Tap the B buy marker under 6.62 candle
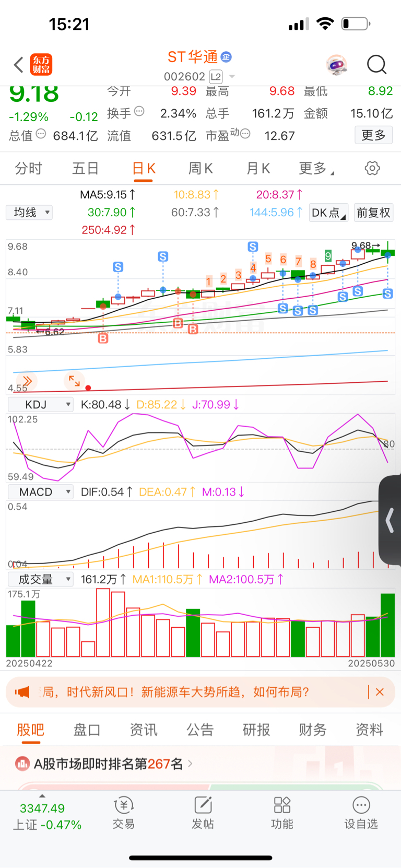 click(103, 338)
